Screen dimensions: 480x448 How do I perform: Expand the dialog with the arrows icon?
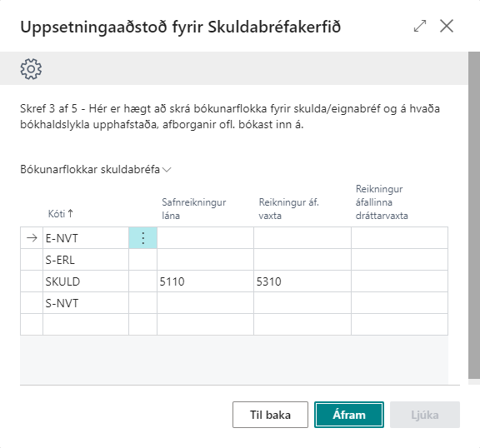tap(420, 26)
